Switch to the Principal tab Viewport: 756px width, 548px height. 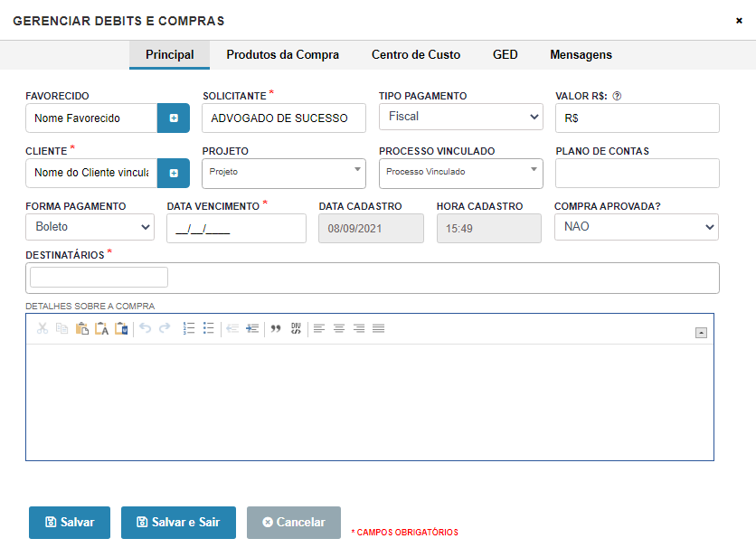(x=170, y=55)
